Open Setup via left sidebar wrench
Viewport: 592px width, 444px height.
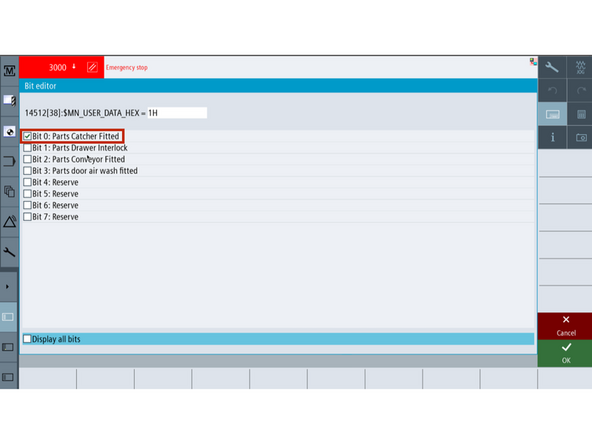click(9, 252)
